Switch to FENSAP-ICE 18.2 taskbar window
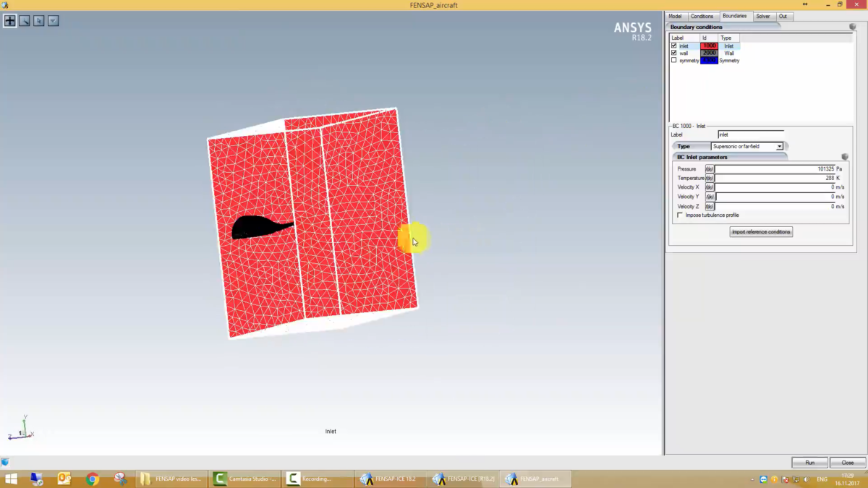Viewport: 868px width, 488px height. [391, 479]
